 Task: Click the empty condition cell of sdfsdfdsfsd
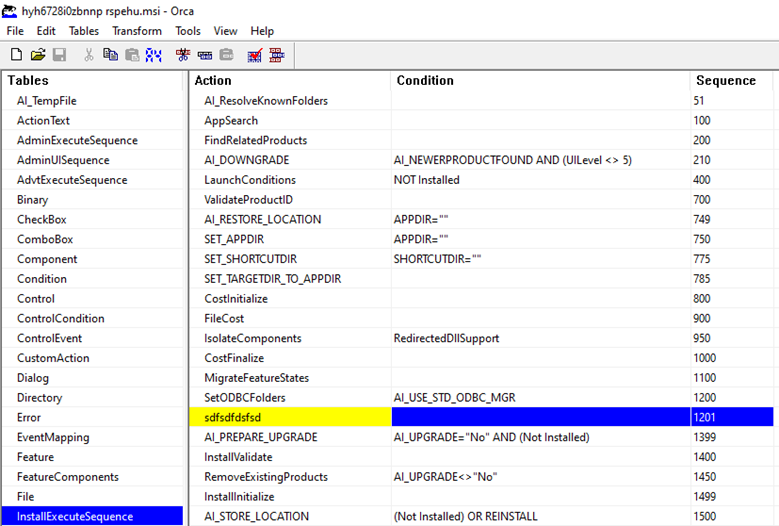point(541,417)
